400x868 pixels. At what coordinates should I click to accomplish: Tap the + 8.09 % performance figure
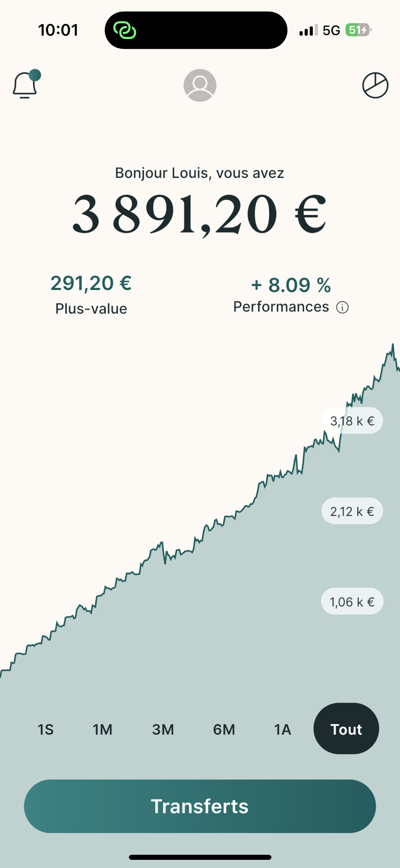(291, 285)
